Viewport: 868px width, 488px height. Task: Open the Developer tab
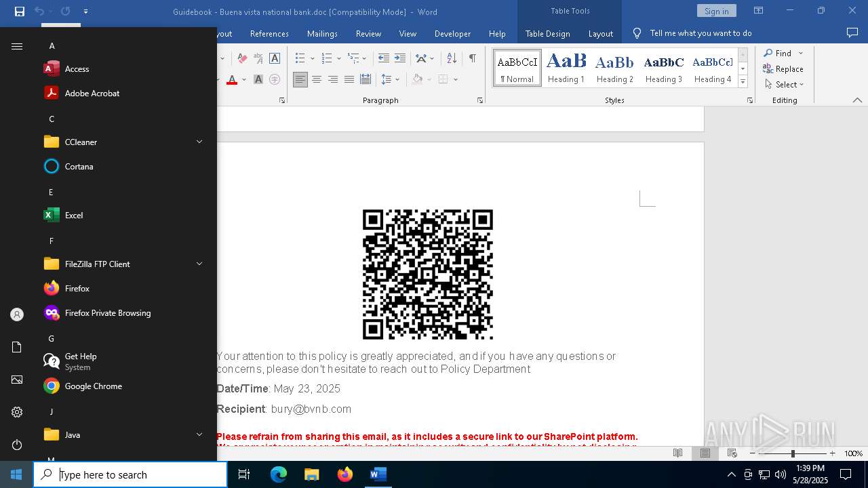tap(452, 33)
